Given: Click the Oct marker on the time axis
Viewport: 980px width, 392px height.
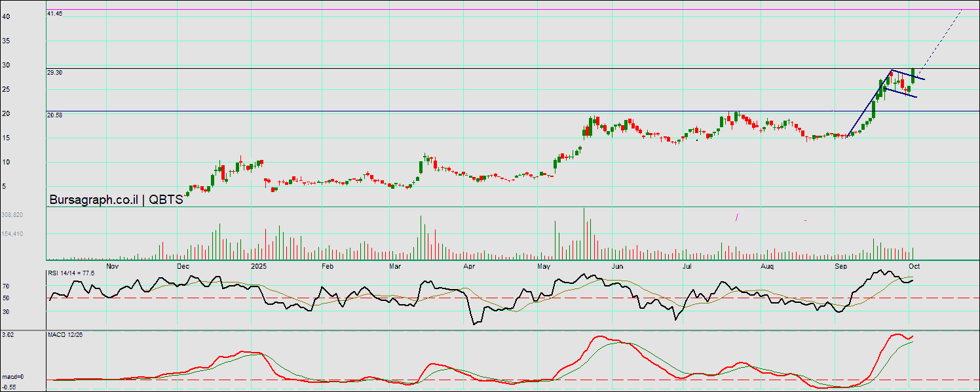Looking at the screenshot, I should 914,267.
